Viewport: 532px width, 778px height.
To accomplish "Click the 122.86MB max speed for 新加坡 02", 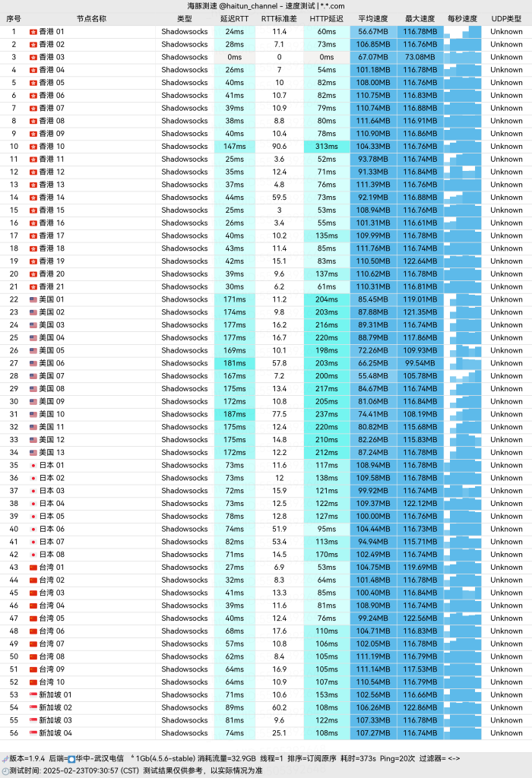I will 420,707.
